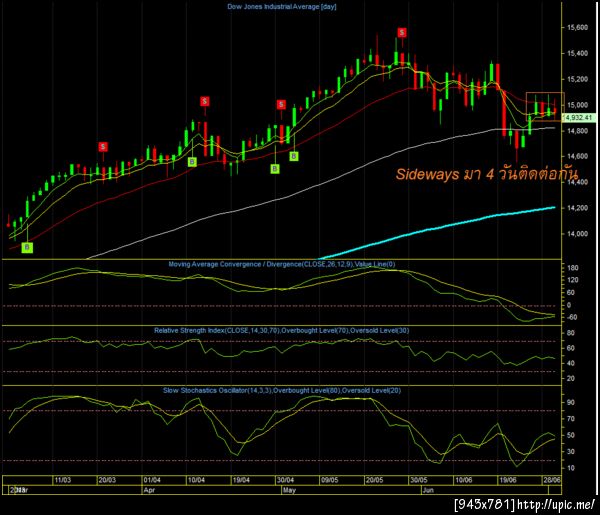Click the red S sell marker at the May peak
Viewport: 600px width, 515px height.
(x=402, y=33)
